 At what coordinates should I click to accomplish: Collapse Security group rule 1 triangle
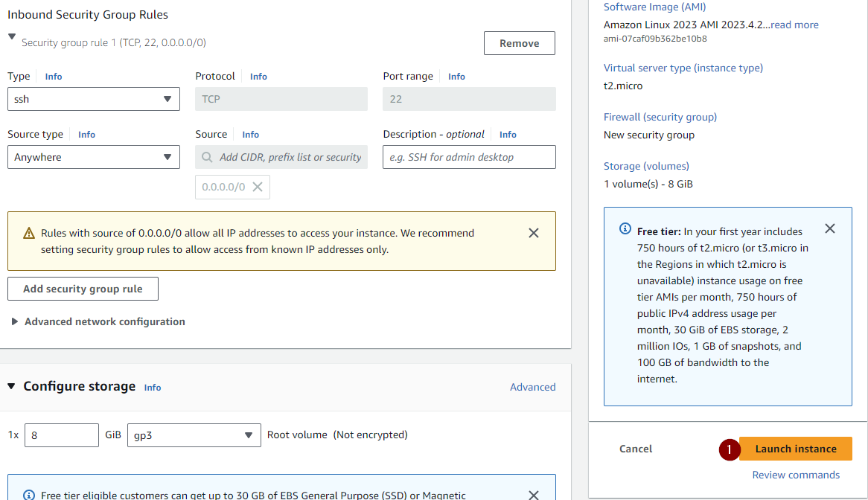coord(12,37)
